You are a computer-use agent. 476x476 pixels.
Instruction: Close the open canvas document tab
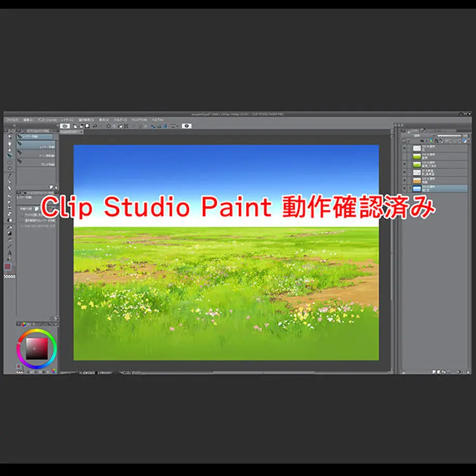[81, 132]
